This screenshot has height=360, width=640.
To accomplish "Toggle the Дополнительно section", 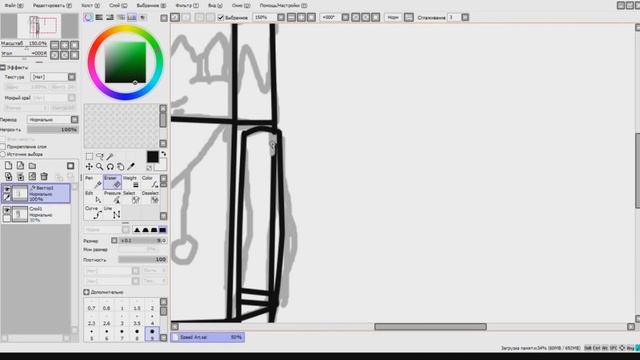I will coord(87,292).
